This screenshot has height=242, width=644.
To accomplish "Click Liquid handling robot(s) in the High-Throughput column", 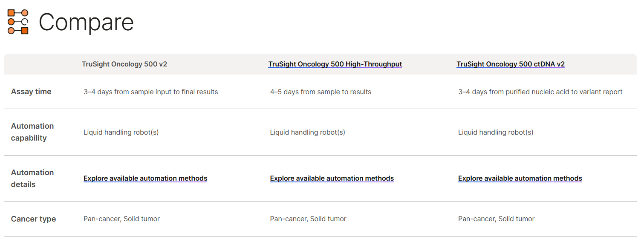I will pos(307,133).
